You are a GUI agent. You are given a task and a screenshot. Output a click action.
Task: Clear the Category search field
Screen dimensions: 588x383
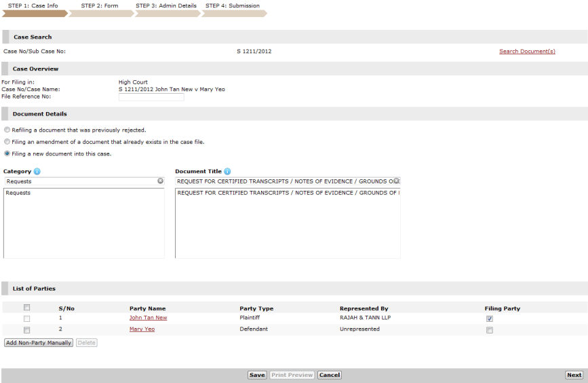coord(161,181)
